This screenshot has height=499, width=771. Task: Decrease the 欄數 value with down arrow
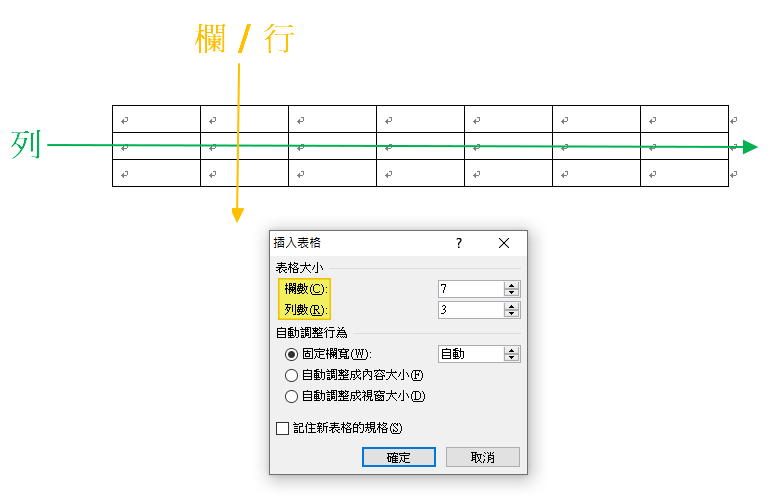tap(511, 292)
